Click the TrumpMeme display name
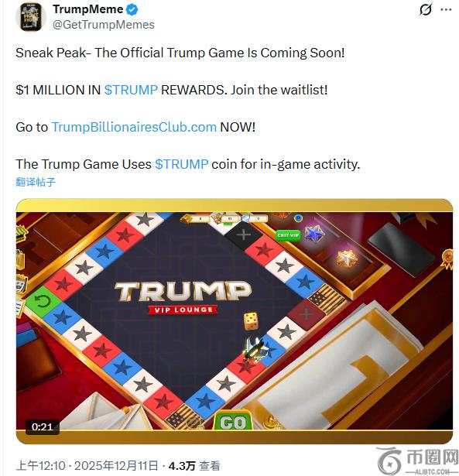Screen dimensions: 459x476 pos(87,9)
